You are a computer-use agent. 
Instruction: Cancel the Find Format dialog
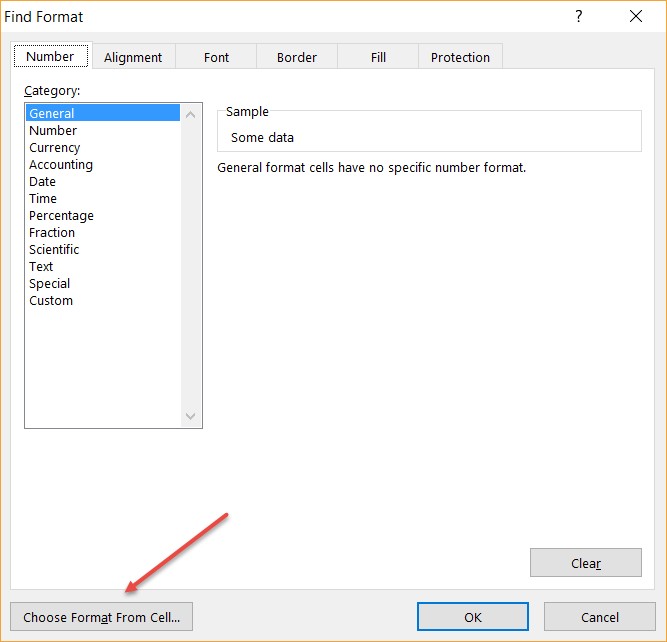600,617
